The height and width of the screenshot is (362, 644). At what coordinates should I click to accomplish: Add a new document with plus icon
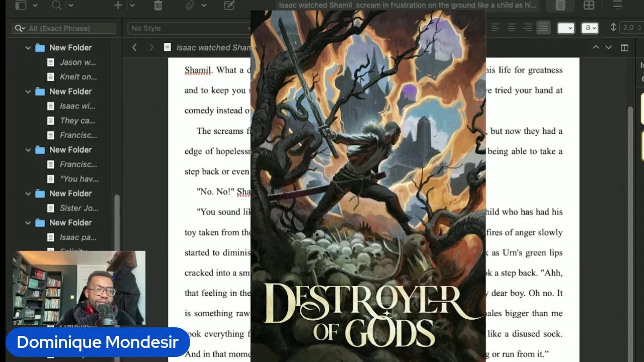(x=118, y=5)
